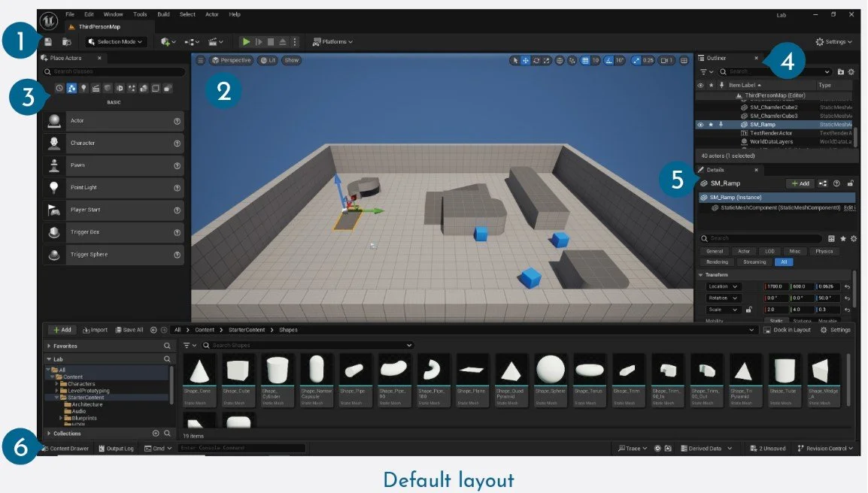The width and height of the screenshot is (868, 493).
Task: Open the Cinematics clapperboard dropdown
Action: coord(215,41)
